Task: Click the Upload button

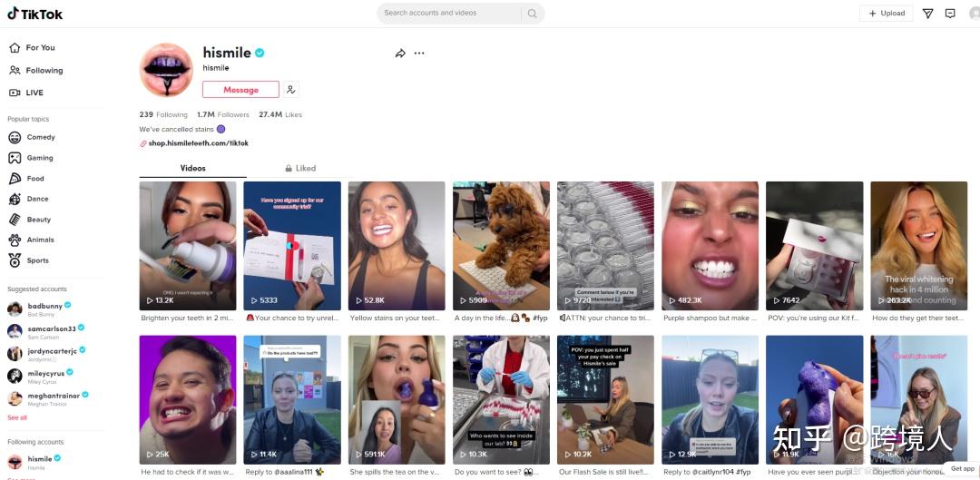Action: 887,13
